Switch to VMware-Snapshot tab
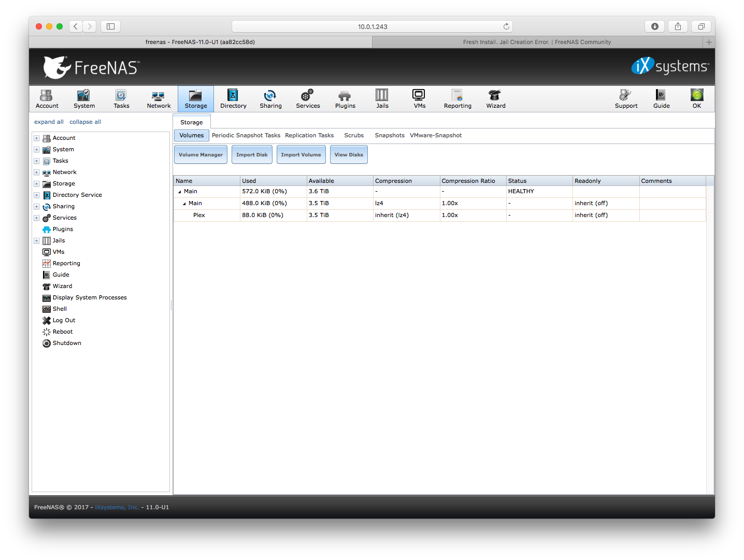The width and height of the screenshot is (744, 560). point(436,135)
